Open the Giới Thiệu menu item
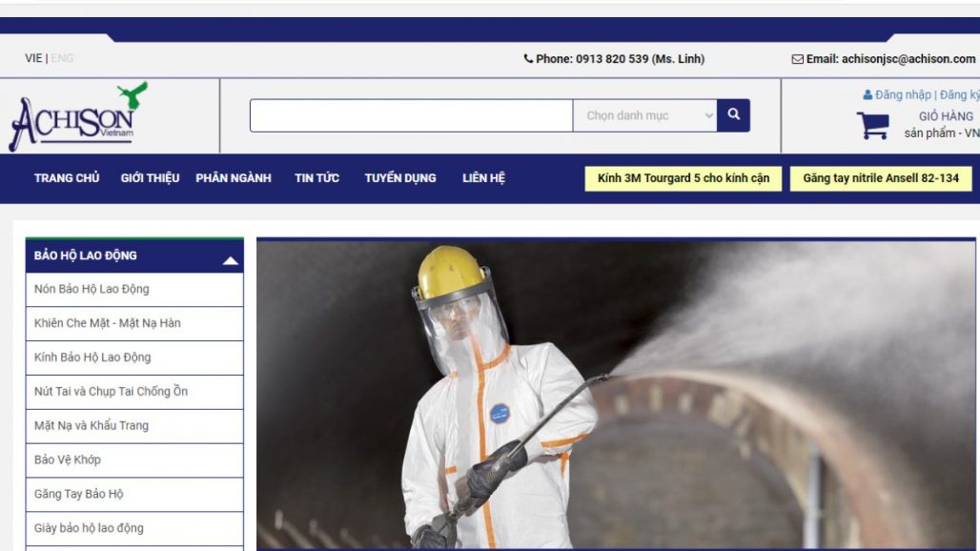Viewport: 980px width, 551px height. coord(150,178)
